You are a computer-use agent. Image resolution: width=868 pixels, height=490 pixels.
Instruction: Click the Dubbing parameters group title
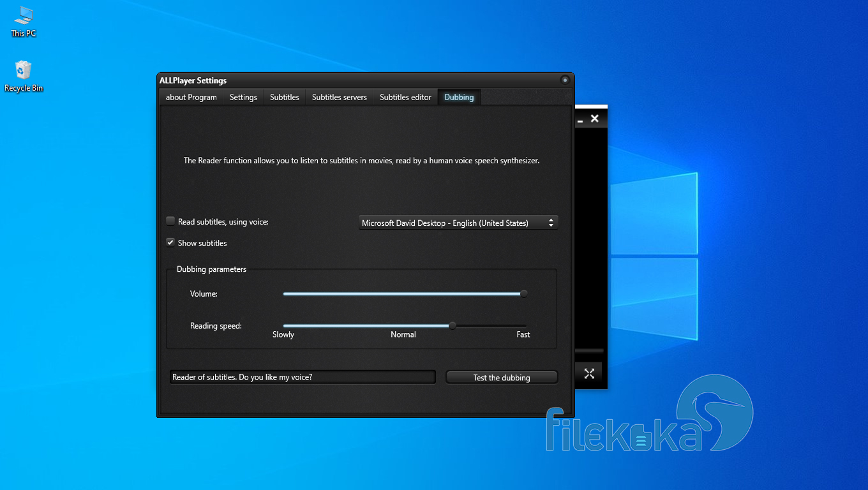pyautogui.click(x=211, y=269)
